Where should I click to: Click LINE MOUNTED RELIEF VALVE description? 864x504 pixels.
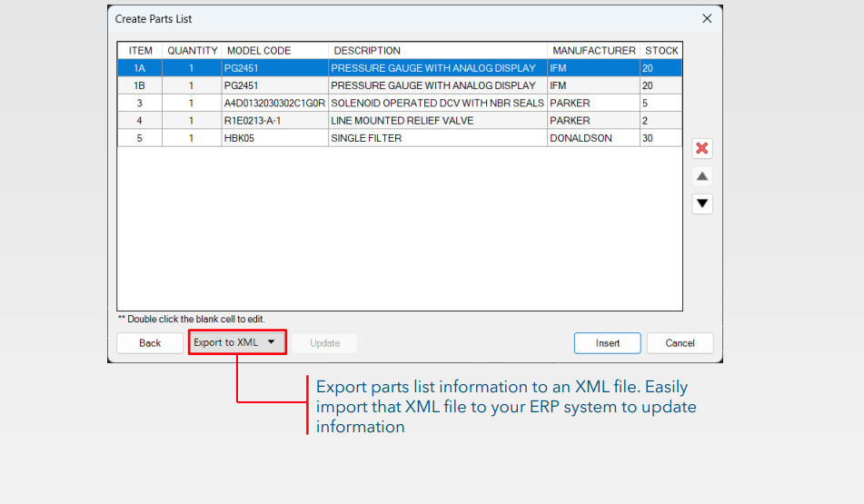click(438, 121)
